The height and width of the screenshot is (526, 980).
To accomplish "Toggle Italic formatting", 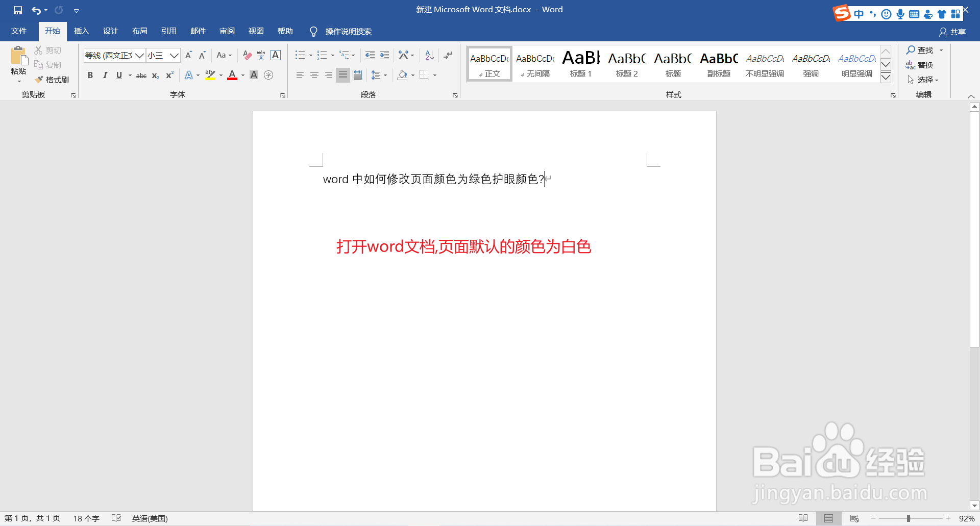I will (x=105, y=75).
